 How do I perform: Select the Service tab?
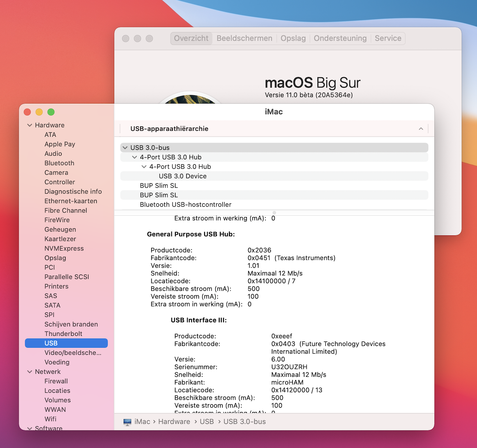pyautogui.click(x=388, y=38)
